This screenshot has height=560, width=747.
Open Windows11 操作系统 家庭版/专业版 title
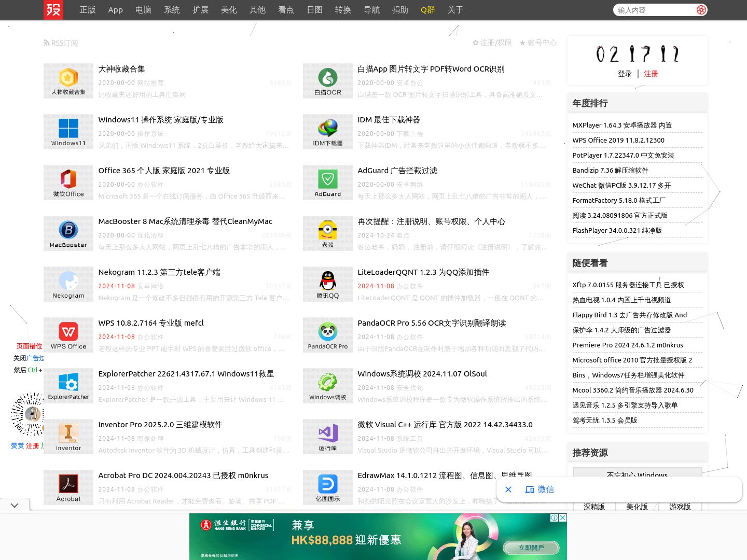point(161,120)
